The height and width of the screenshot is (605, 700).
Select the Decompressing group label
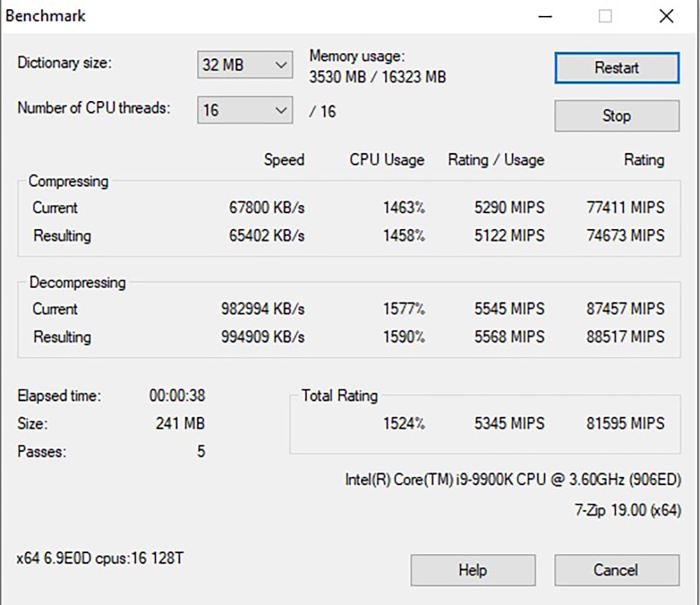coord(77,282)
